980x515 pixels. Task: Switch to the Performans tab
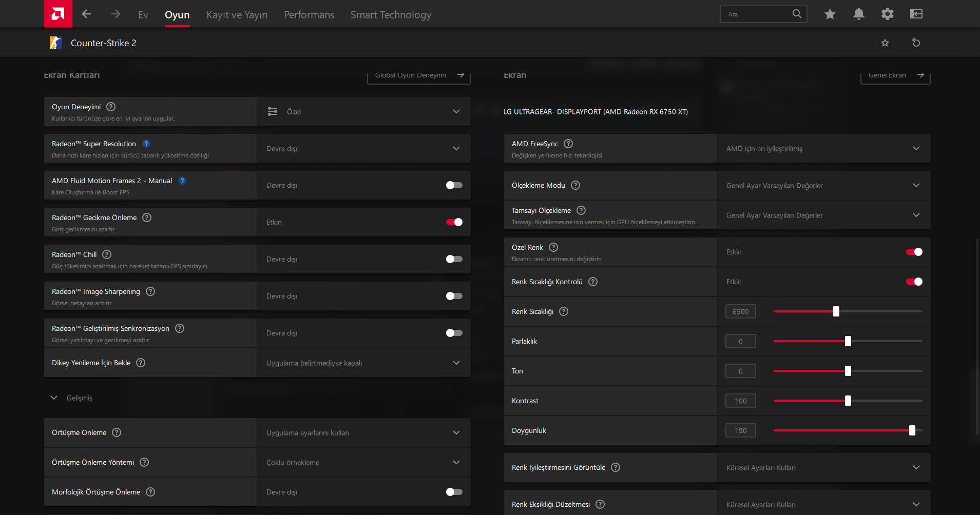tap(309, 15)
